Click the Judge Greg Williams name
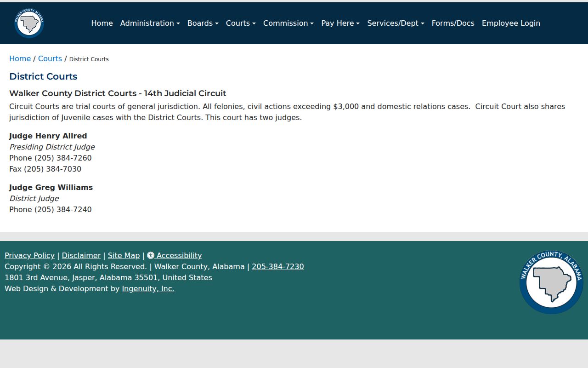This screenshot has width=588, height=368. pyautogui.click(x=51, y=187)
